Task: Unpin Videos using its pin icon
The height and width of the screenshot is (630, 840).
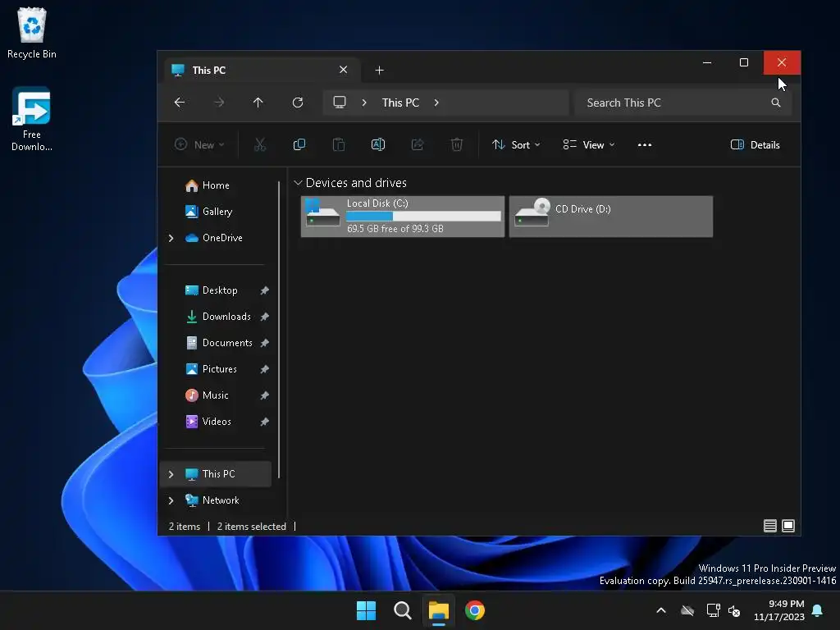Action: click(x=265, y=422)
